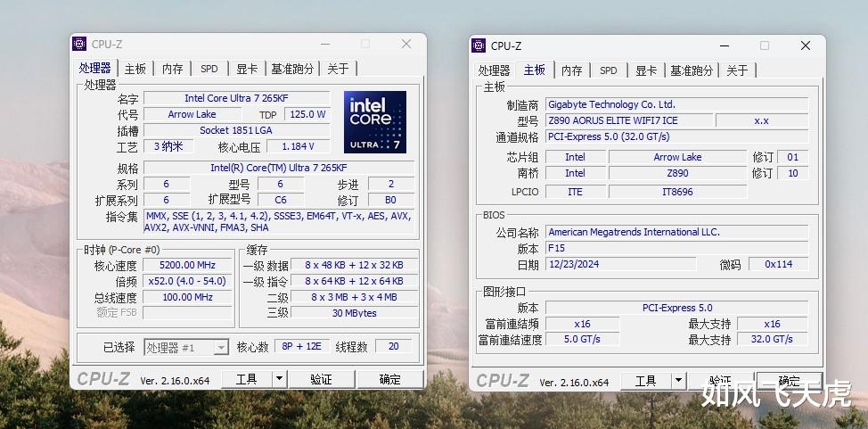Click the manufacturer field Gigabyte Technology Co. Ltd.
Screen dimensions: 868x429
pyautogui.click(x=677, y=104)
